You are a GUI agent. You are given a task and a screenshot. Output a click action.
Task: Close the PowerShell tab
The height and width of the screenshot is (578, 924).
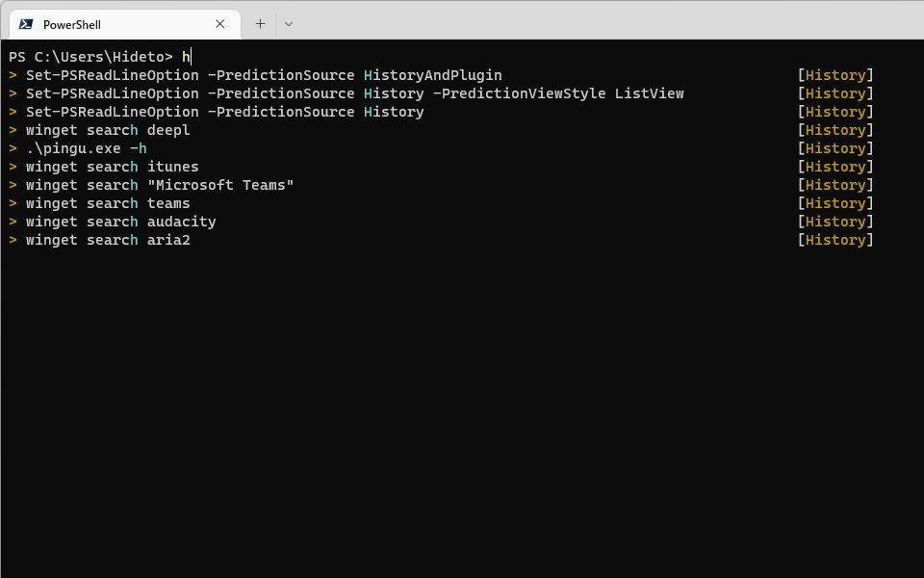(x=220, y=24)
